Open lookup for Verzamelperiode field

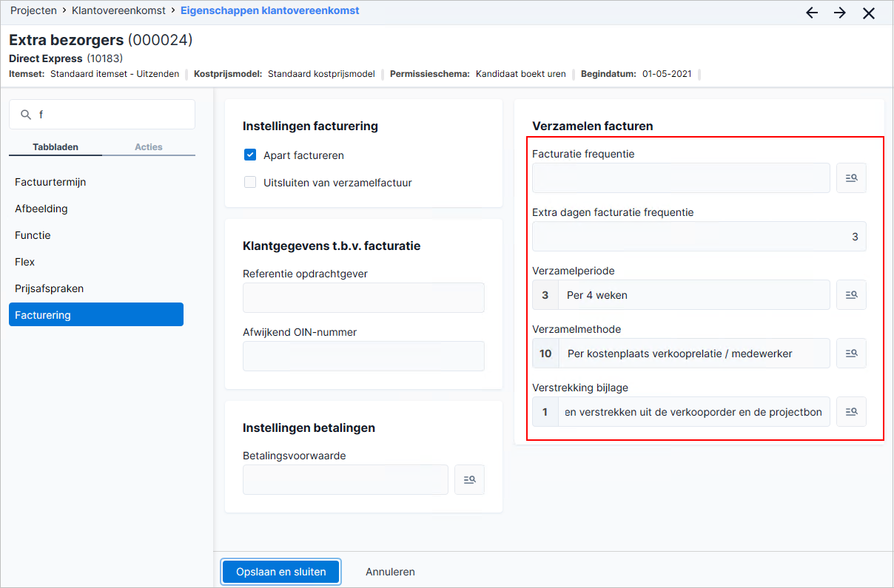pos(851,294)
